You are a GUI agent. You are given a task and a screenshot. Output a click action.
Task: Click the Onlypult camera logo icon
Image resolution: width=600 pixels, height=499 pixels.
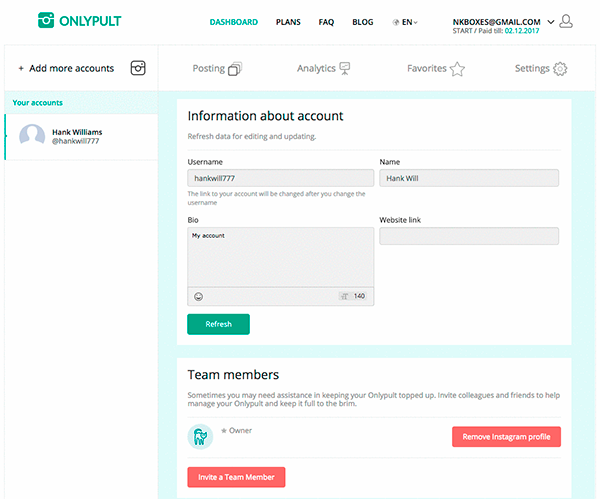click(x=46, y=20)
